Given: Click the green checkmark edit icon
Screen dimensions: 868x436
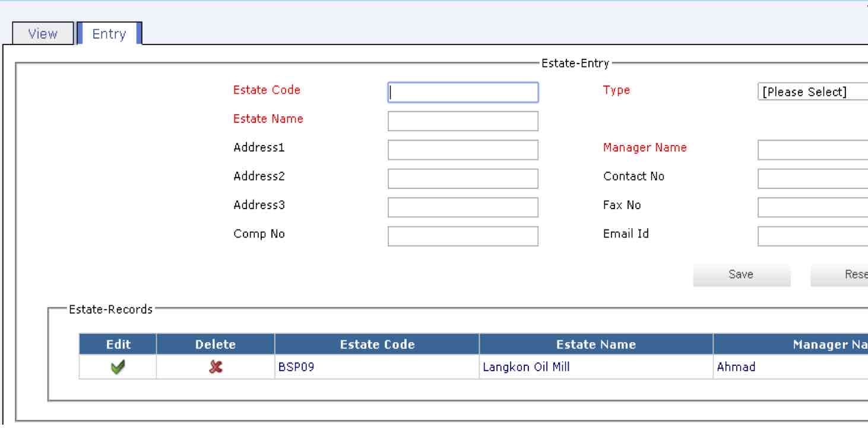Looking at the screenshot, I should pos(118,368).
